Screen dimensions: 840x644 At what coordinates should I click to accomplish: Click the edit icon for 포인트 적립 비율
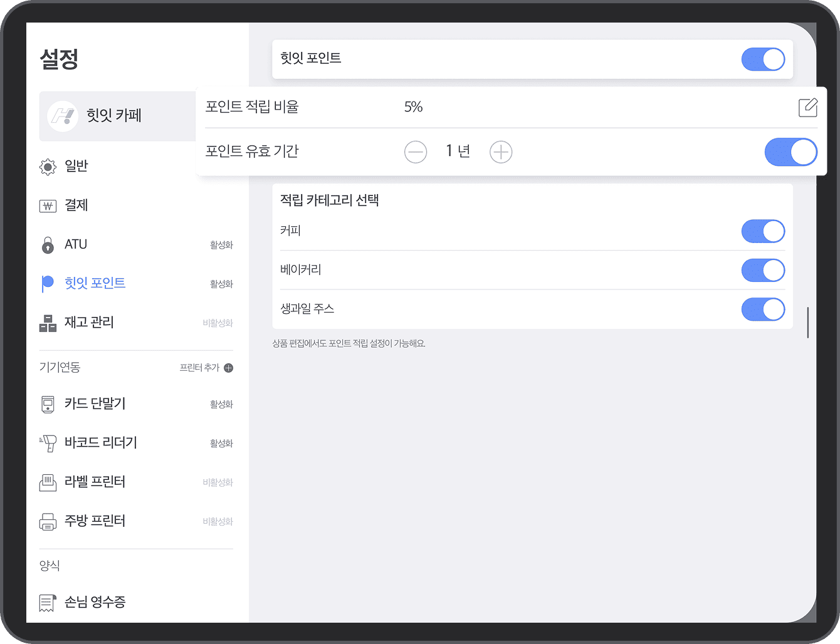tap(807, 108)
